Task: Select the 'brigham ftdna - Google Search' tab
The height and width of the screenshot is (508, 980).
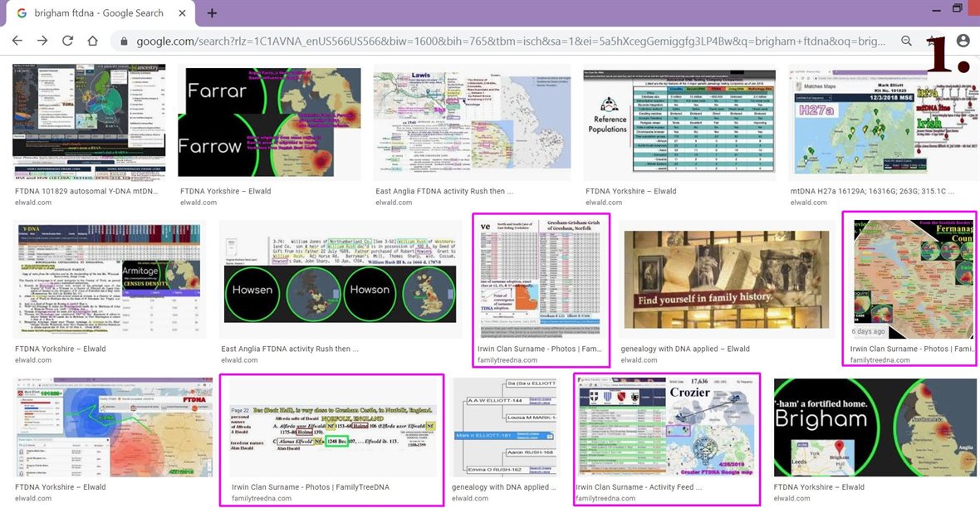Action: pyautogui.click(x=91, y=13)
